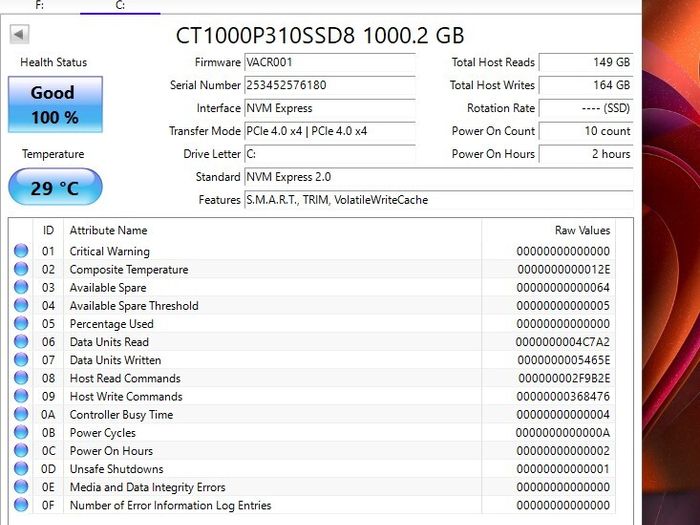Screen dimensions: 700x525
Task: Click the Total Host Writes value 164 GB
Action: tap(586, 85)
